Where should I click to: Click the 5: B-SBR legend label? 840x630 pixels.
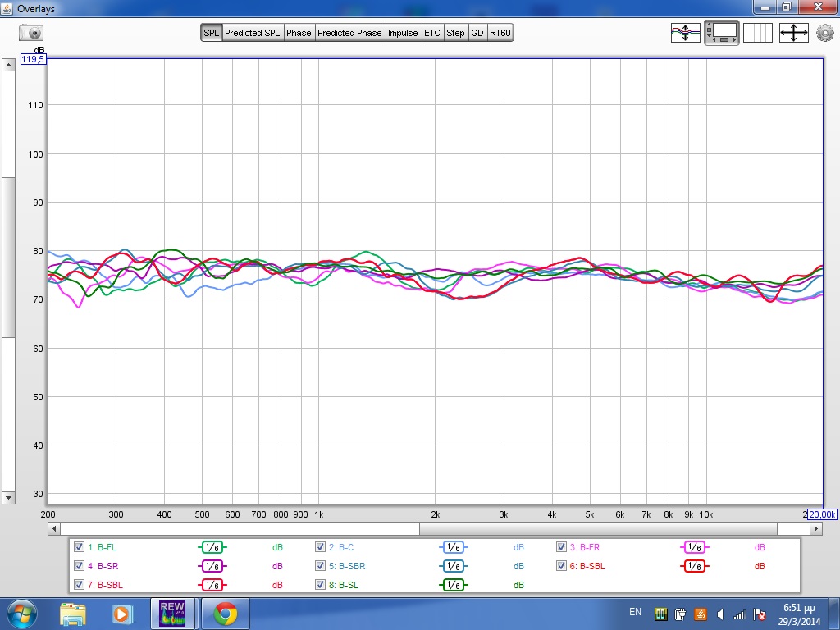(347, 566)
